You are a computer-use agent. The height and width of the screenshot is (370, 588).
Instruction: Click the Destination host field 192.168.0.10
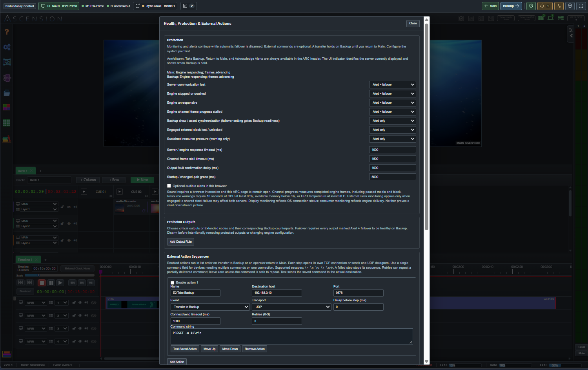click(x=277, y=293)
